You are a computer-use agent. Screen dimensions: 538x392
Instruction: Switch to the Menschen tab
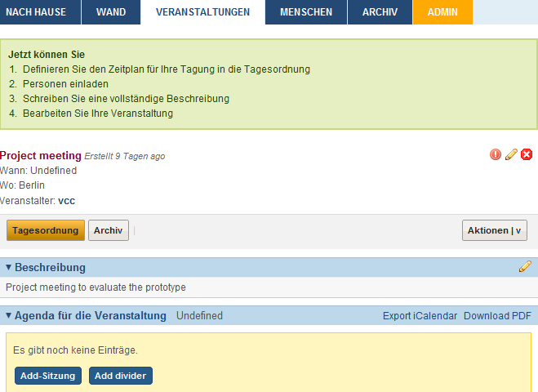(x=306, y=12)
